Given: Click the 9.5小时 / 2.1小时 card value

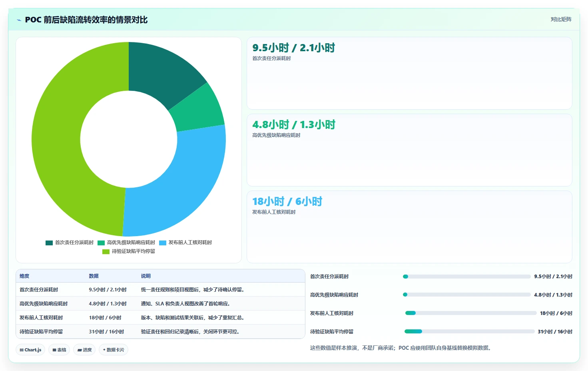Looking at the screenshot, I should [294, 48].
